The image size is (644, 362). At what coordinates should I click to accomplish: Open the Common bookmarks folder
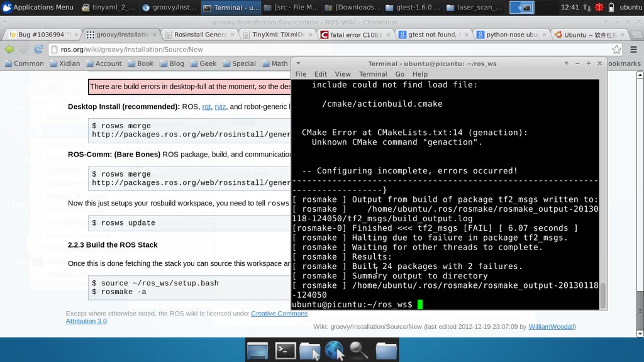(24, 63)
